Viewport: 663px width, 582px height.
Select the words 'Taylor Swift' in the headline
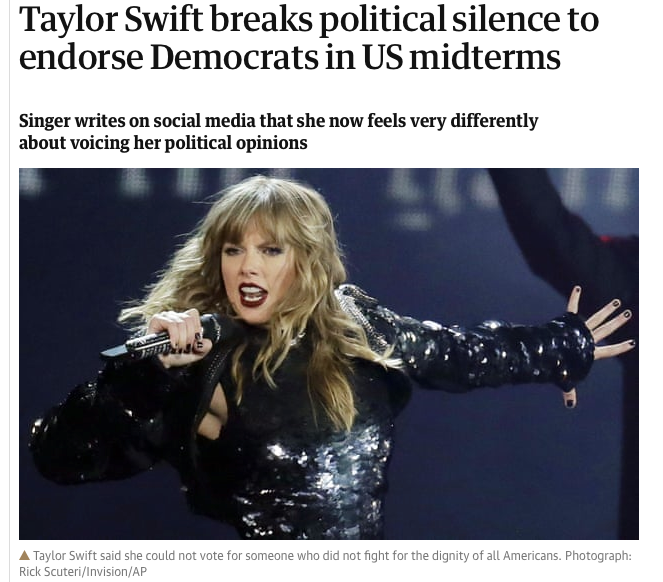(x=111, y=20)
